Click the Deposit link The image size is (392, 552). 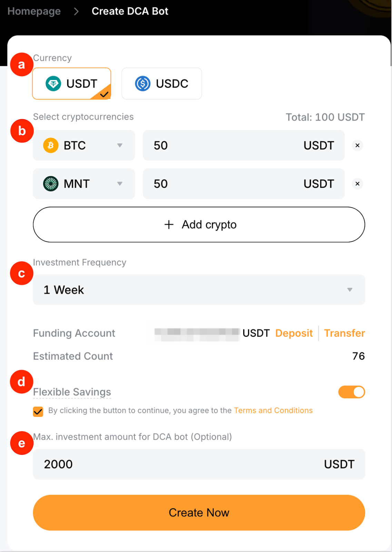(294, 333)
